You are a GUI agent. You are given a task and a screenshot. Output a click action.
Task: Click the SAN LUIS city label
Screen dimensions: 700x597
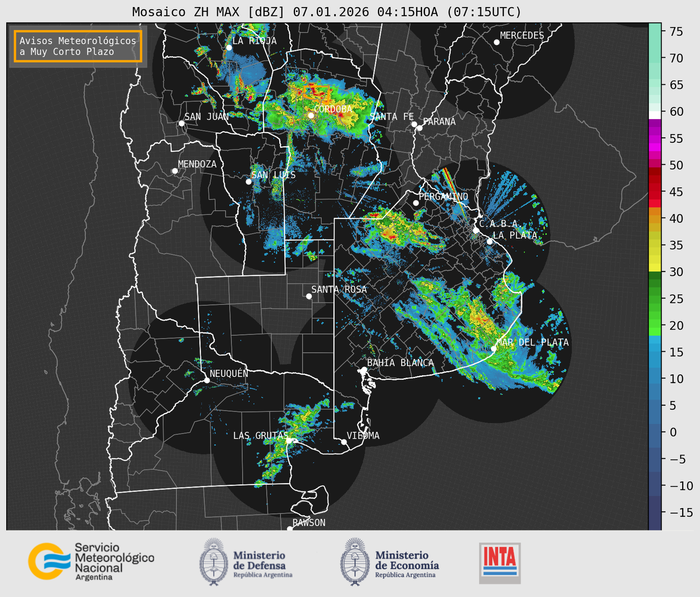tap(273, 175)
